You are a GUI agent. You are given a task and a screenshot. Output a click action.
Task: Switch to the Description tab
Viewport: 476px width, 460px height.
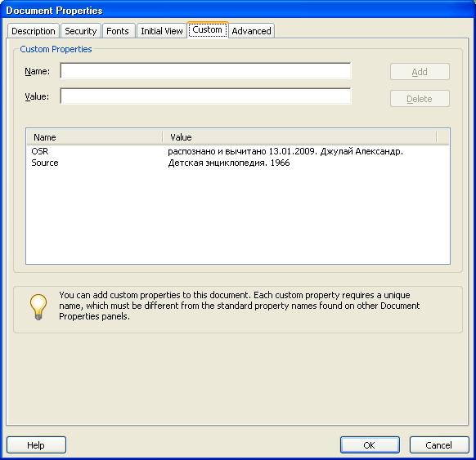click(x=34, y=31)
